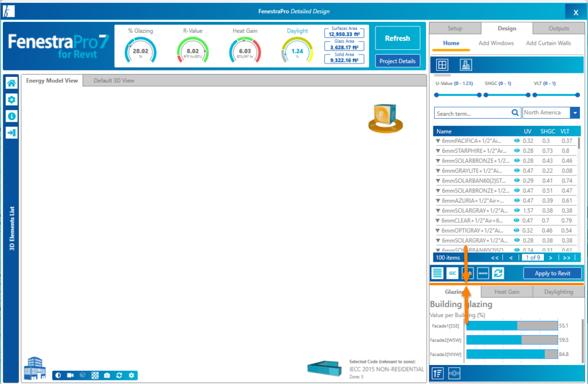Click the camera snapshot icon in view toolbar
This screenshot has width=588, height=384.
107,375
